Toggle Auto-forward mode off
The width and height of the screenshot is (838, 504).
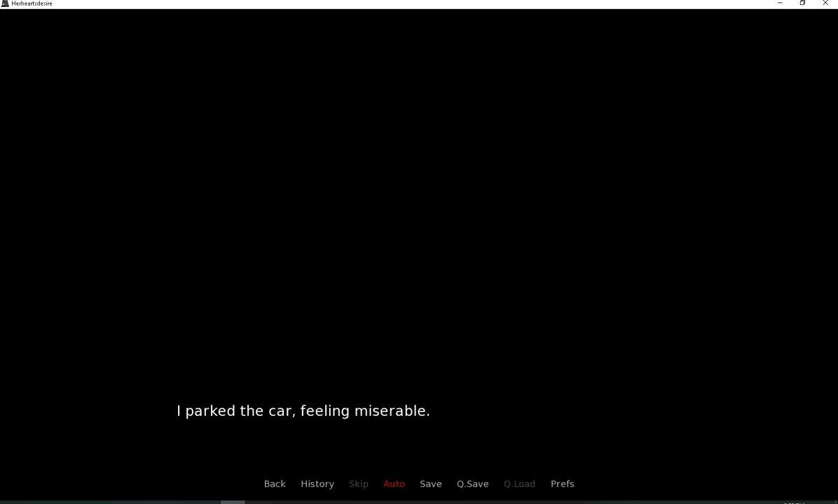tap(394, 484)
